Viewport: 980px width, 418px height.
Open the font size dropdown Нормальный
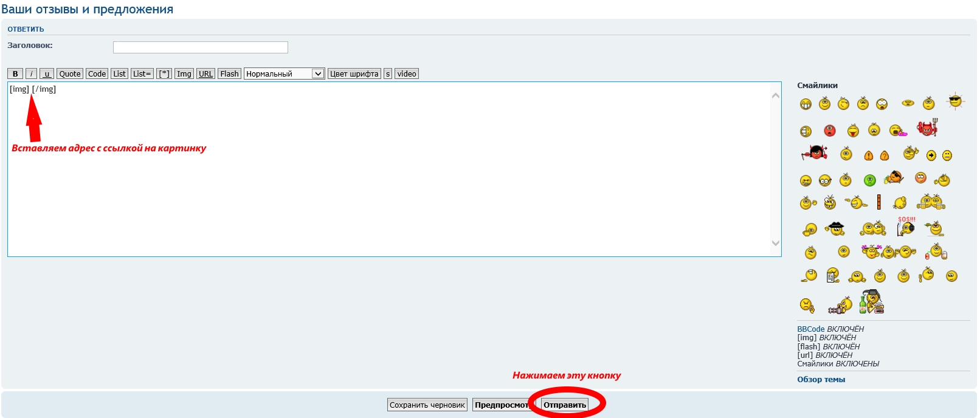284,74
